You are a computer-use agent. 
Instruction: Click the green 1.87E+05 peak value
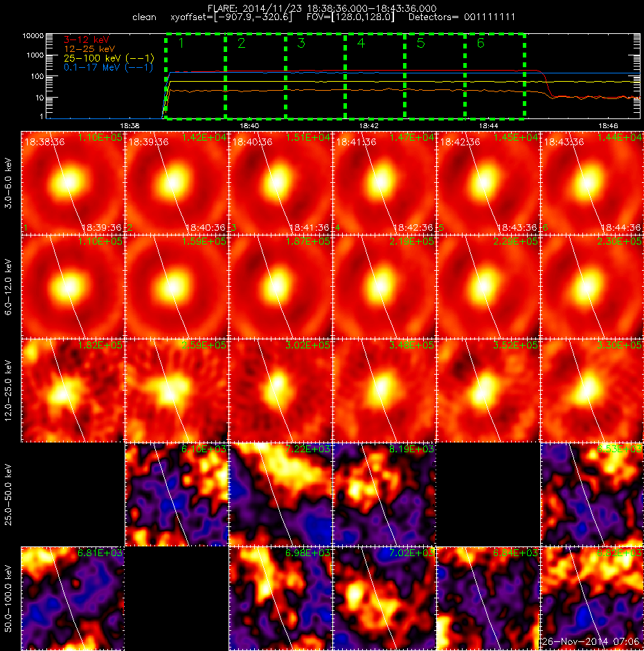[307, 241]
